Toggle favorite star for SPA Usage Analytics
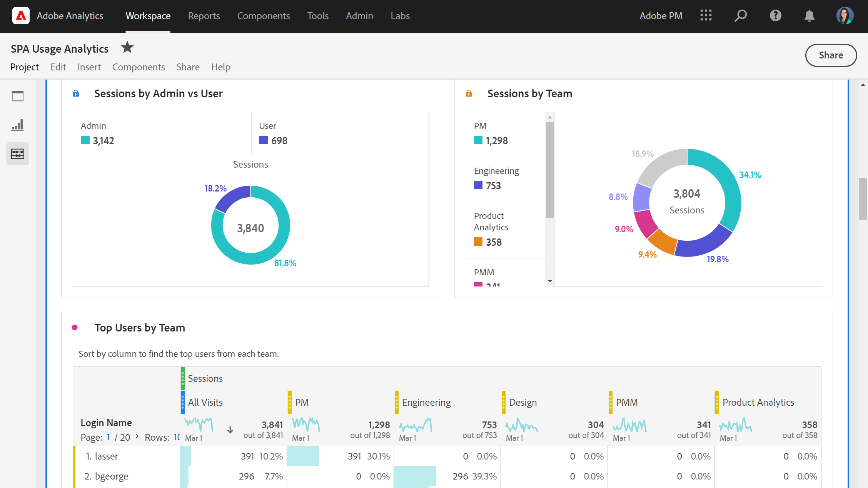The image size is (868, 488). pos(127,48)
